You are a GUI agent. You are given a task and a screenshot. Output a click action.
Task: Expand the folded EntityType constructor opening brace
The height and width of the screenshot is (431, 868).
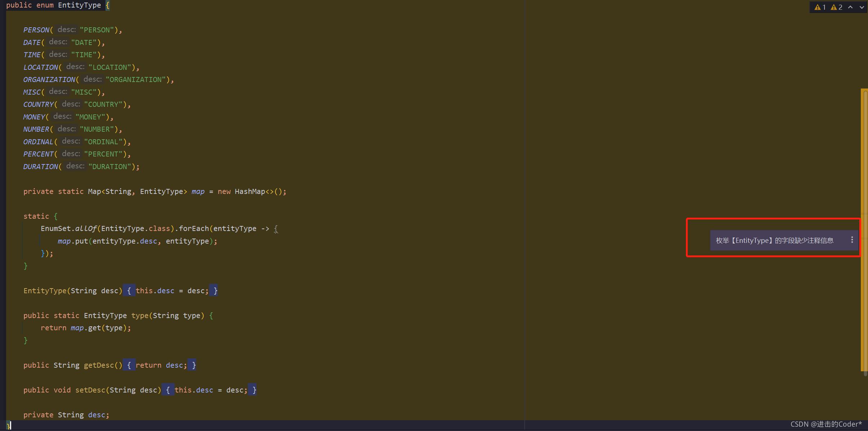coord(129,291)
